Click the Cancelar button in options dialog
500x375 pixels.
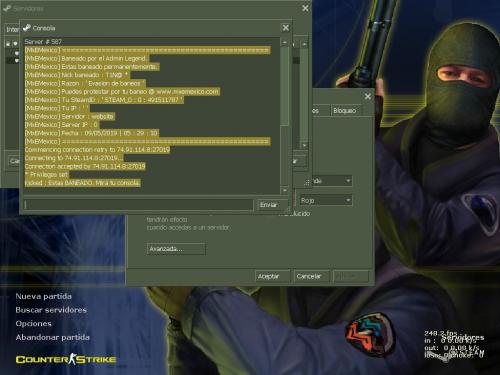pos(311,276)
